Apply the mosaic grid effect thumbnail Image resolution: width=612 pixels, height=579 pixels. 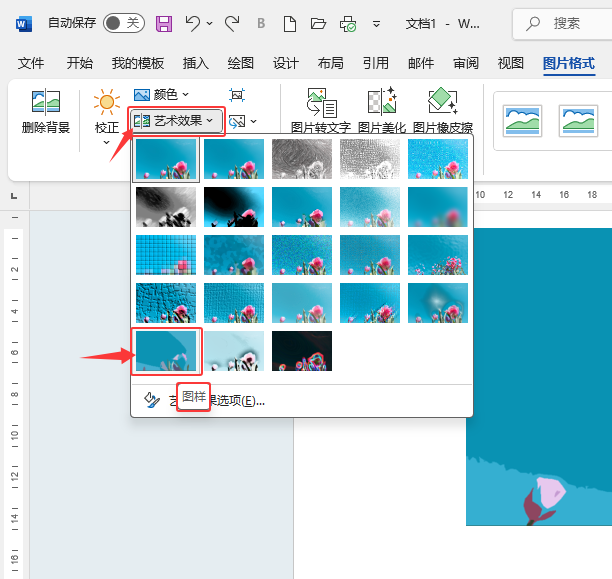[166, 255]
